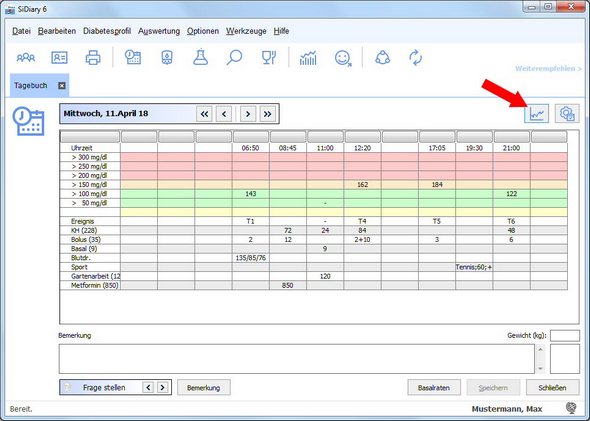
Task: Click the Schließen button
Action: [x=552, y=388]
